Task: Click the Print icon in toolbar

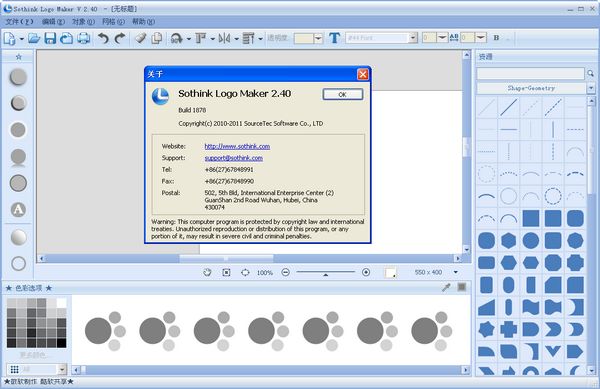Action: (83, 38)
